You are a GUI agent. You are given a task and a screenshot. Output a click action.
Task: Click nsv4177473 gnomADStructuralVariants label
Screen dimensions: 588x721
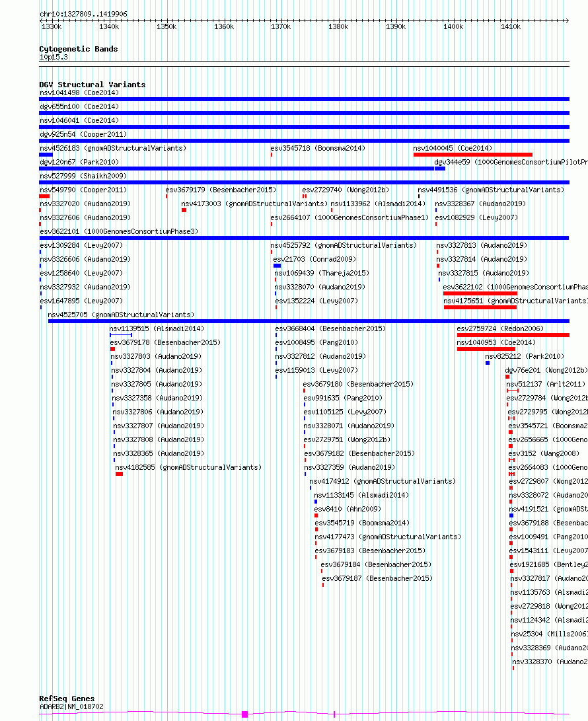(x=388, y=537)
